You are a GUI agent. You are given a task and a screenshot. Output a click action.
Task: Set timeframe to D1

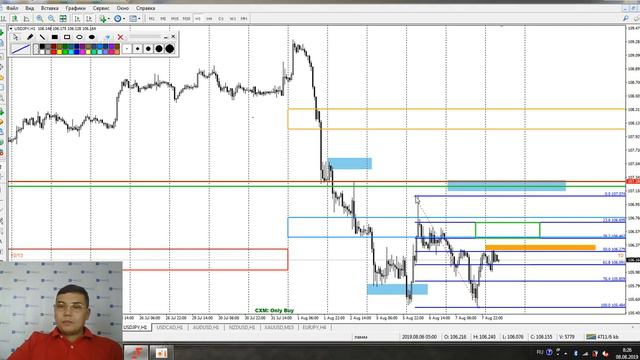coord(221,19)
